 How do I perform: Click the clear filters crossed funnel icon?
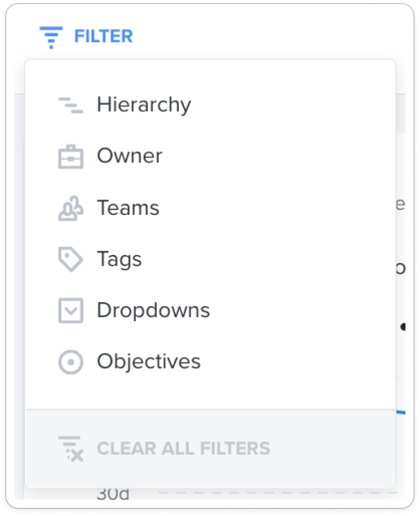pyautogui.click(x=71, y=449)
